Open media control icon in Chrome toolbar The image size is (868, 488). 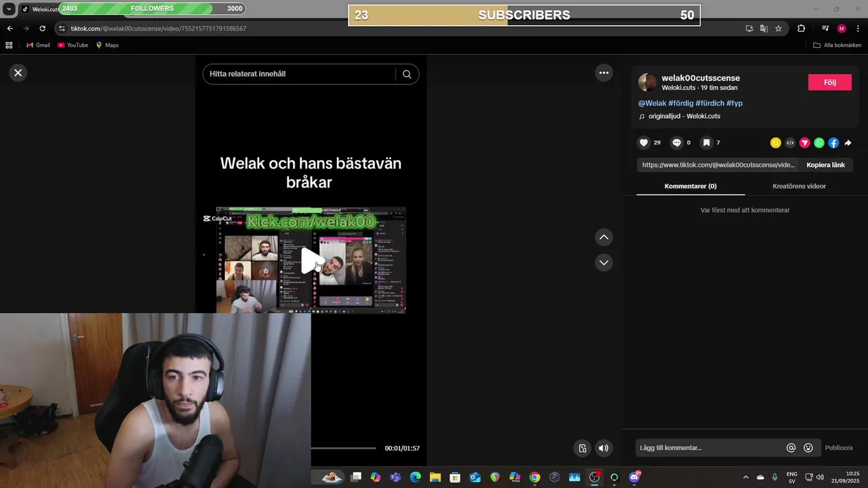click(825, 28)
